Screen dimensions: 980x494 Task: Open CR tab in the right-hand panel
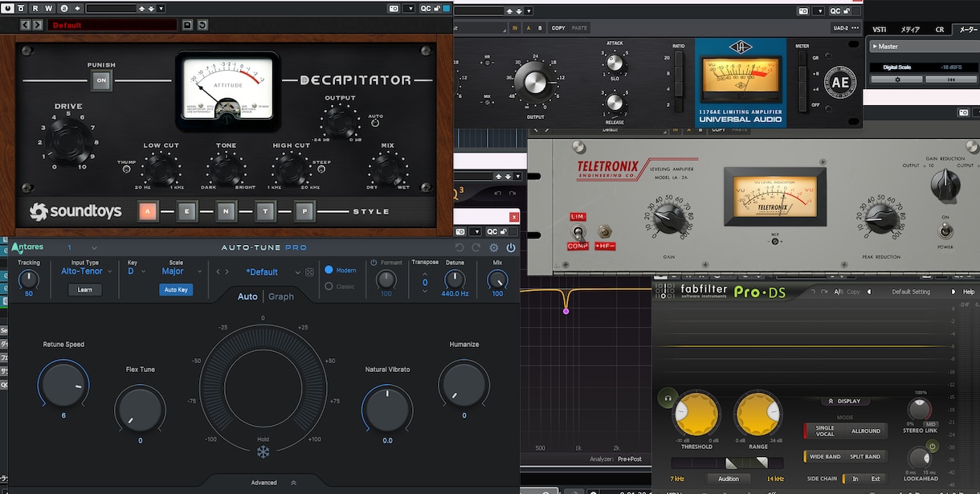pos(940,29)
